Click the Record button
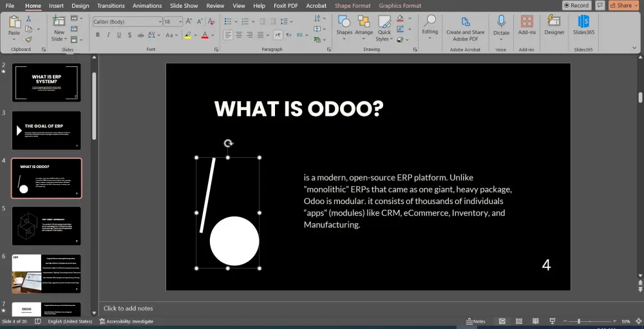The width and height of the screenshot is (644, 329). pyautogui.click(x=576, y=5)
